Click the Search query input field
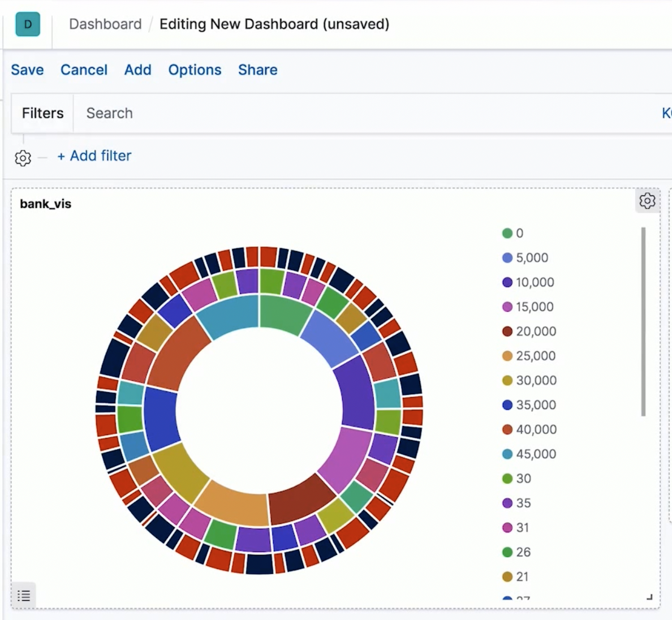The image size is (672, 620). 364,113
